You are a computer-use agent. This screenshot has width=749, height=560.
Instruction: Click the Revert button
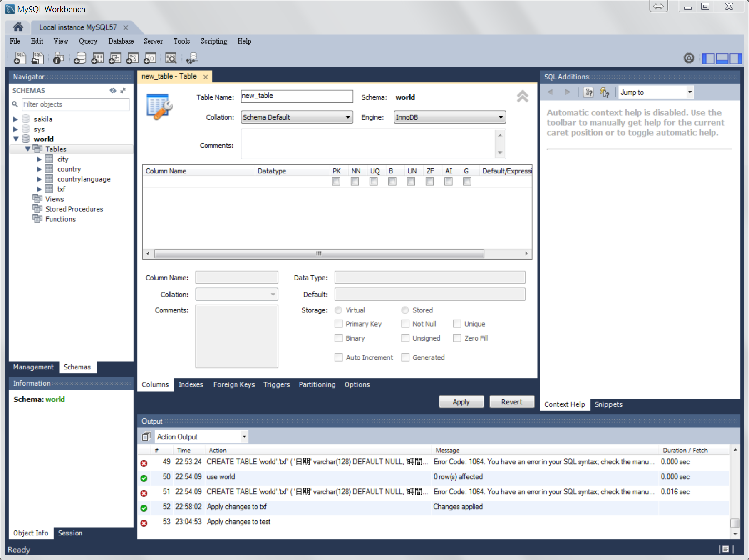(x=512, y=402)
